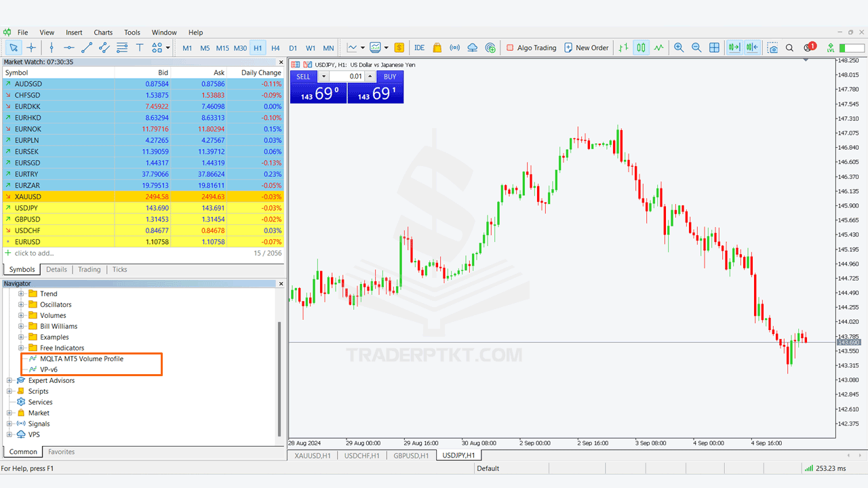
Task: Open the chart type dropdown arrow
Action: click(363, 48)
